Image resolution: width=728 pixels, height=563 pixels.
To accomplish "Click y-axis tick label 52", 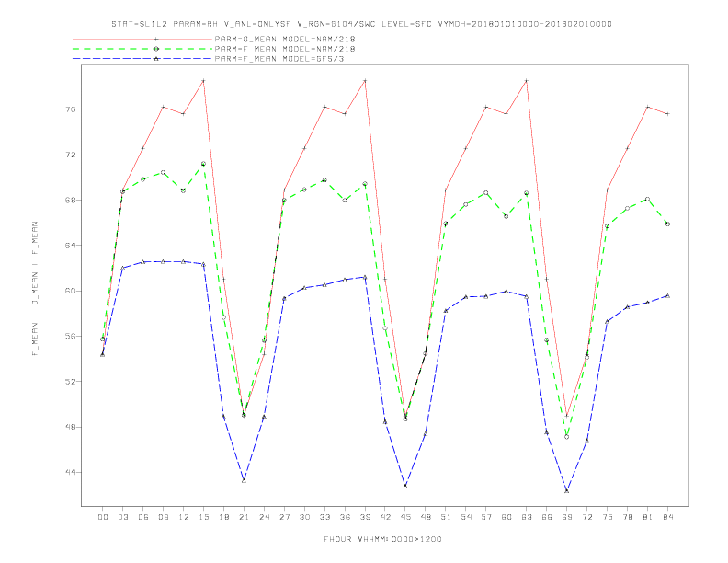I will point(72,382).
